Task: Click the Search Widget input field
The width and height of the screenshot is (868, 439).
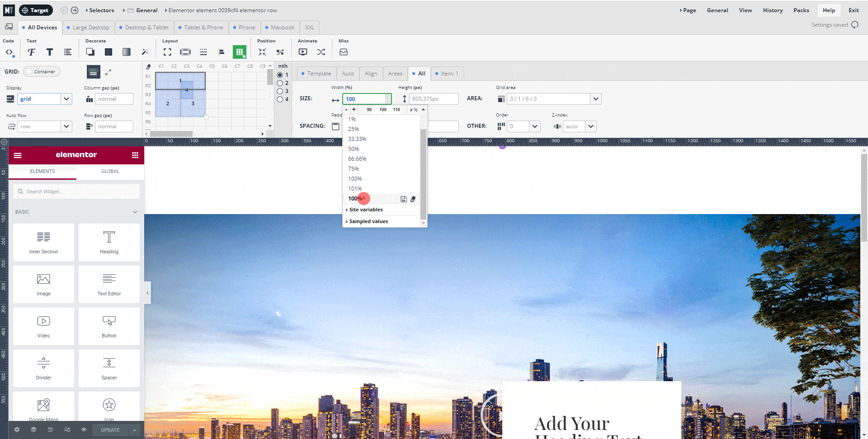Action: pos(77,191)
